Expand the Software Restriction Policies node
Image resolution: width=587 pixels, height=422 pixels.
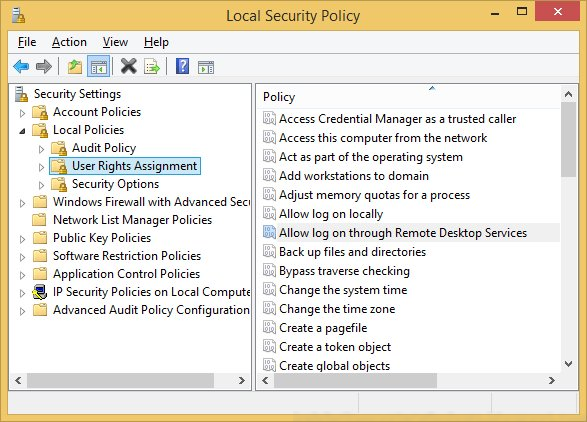22,257
